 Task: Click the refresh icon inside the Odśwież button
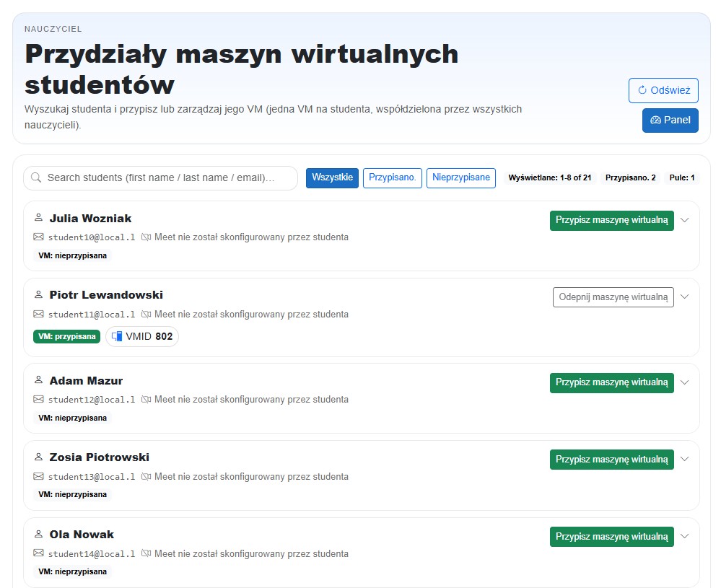pos(642,90)
